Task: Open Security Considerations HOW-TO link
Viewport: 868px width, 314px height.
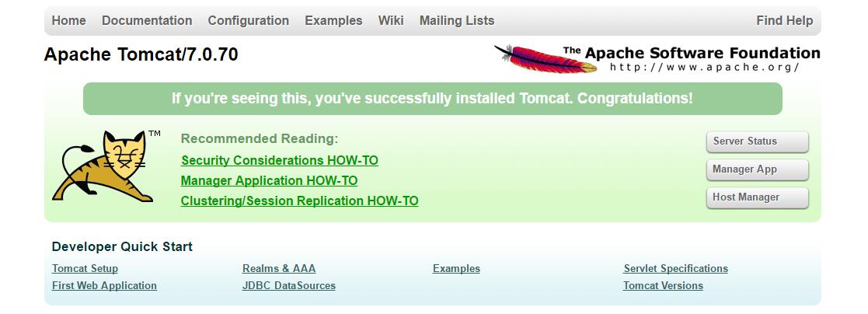Action: pos(279,161)
